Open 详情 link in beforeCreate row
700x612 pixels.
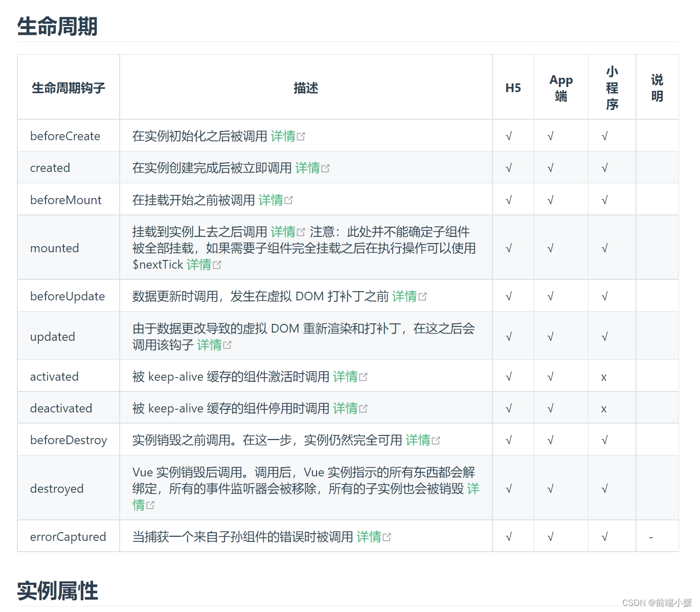click(x=283, y=136)
